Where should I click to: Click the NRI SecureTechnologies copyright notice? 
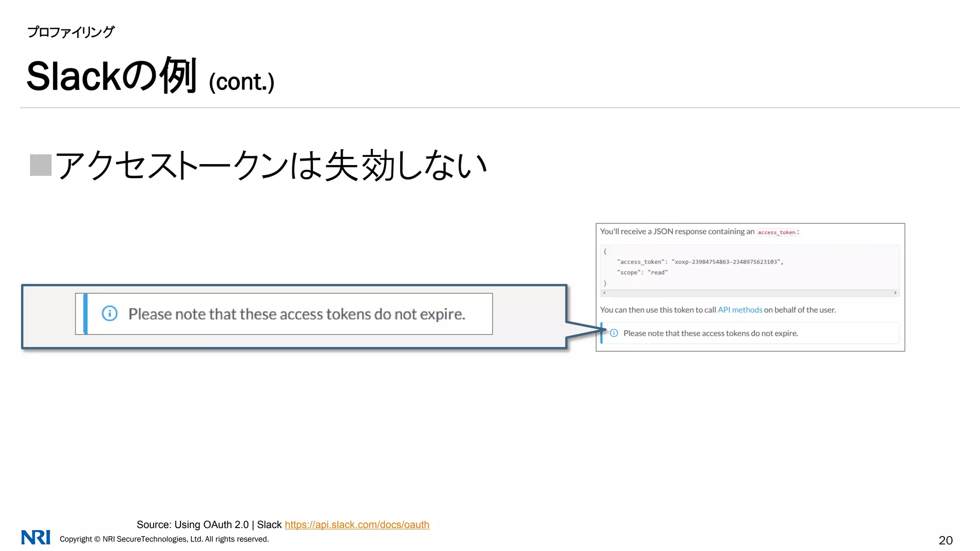[164, 539]
